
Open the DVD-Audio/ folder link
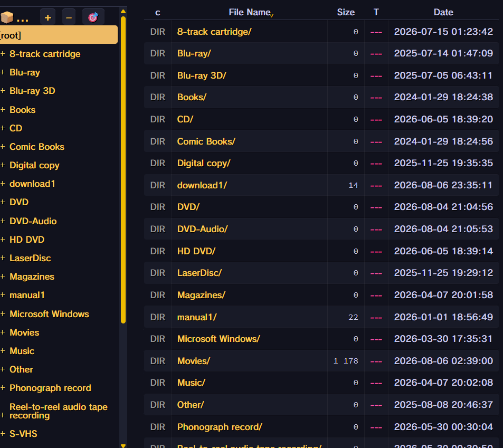[x=203, y=229]
